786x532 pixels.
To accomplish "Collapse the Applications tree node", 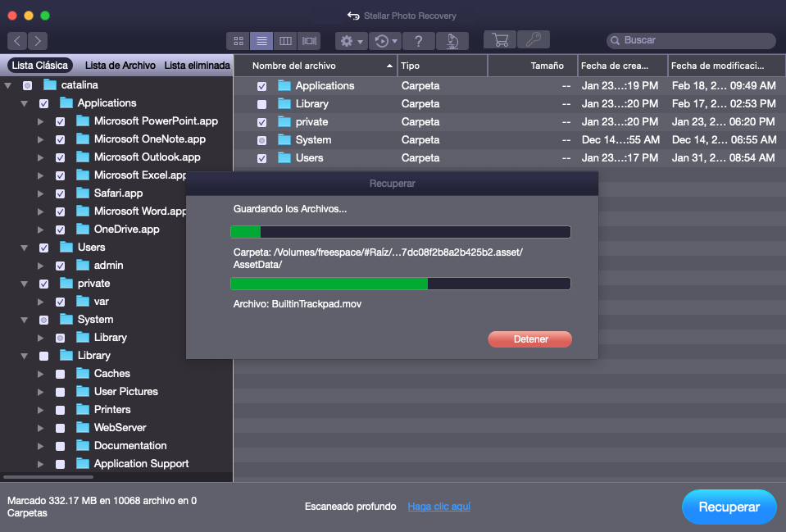I will pos(24,104).
